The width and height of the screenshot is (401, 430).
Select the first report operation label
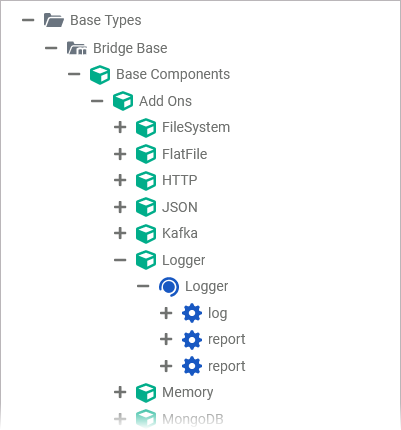click(227, 340)
